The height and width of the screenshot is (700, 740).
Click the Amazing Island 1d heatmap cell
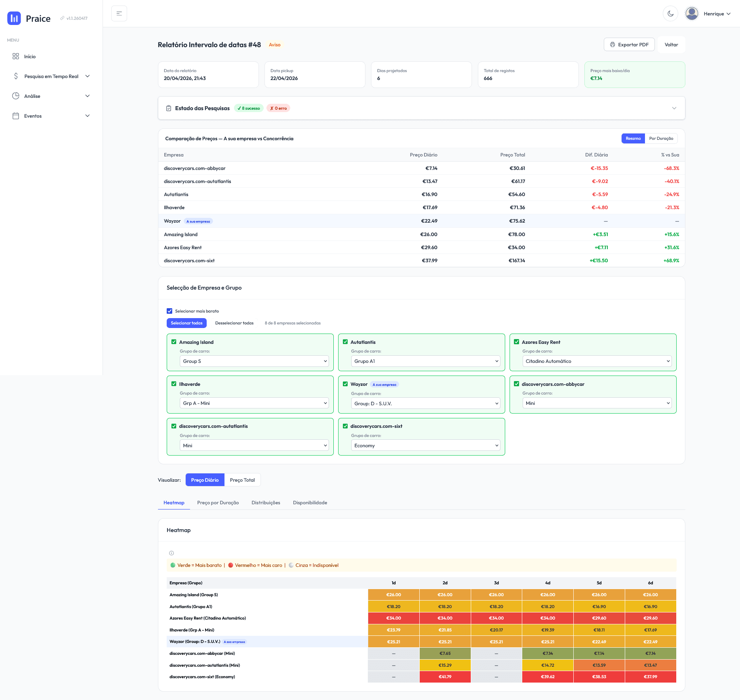pos(394,595)
